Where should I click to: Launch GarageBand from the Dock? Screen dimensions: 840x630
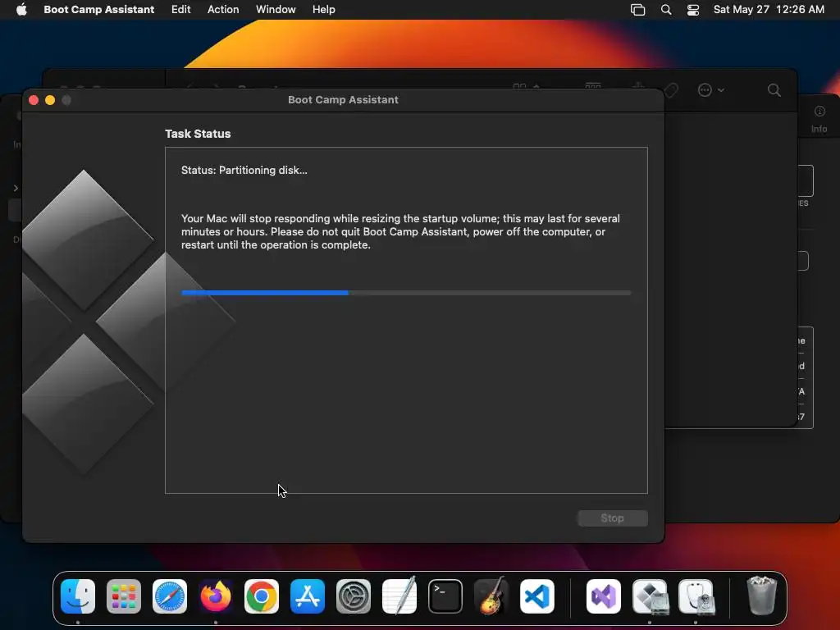coord(491,596)
